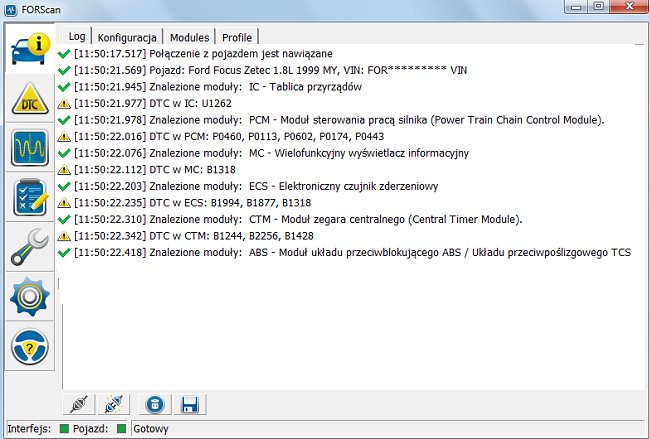Maximize the FORScan window
The width and height of the screenshot is (650, 439).
[598, 6]
